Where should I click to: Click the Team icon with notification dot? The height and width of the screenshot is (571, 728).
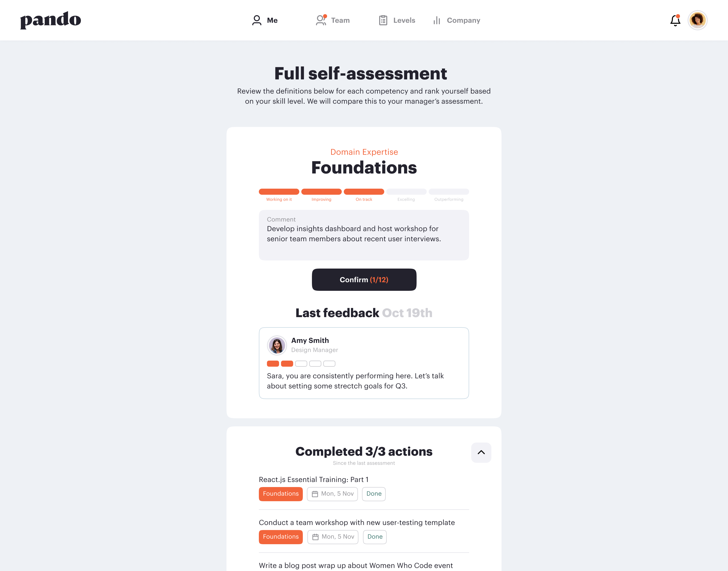tap(321, 20)
